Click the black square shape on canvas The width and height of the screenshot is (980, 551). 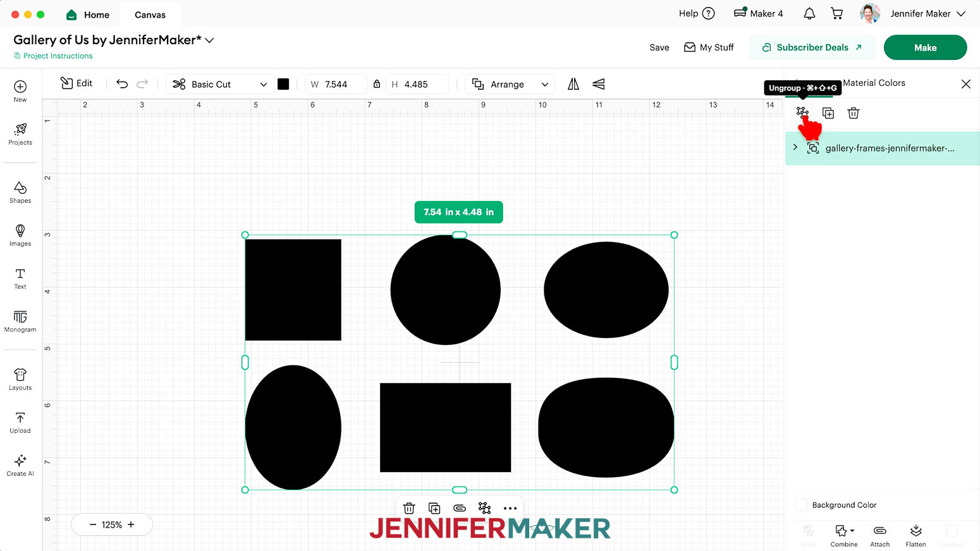[293, 289]
